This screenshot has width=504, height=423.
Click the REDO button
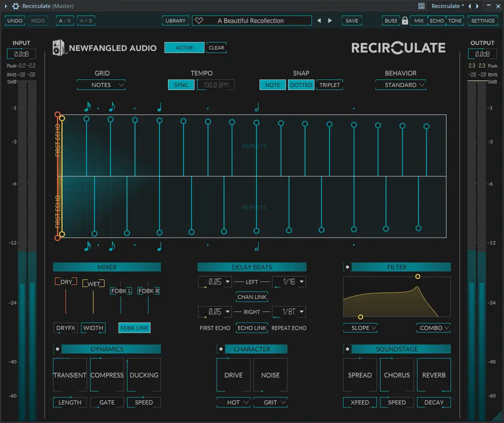37,20
